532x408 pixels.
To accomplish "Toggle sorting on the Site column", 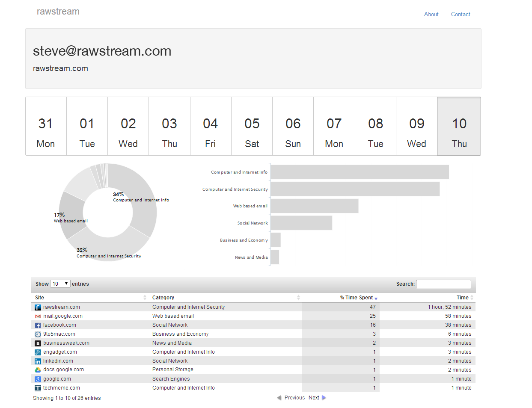I will [145, 297].
